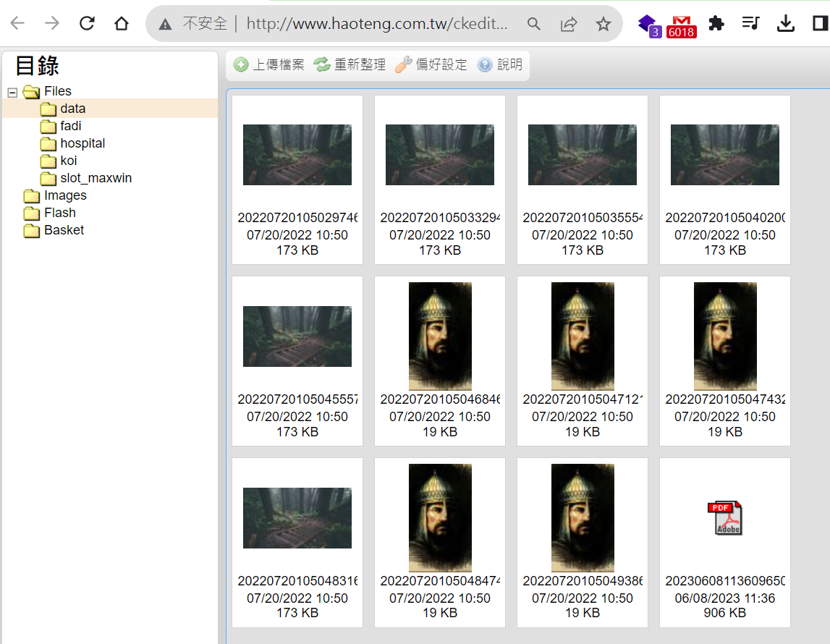Click 重新整理 refresh button

coord(350,64)
